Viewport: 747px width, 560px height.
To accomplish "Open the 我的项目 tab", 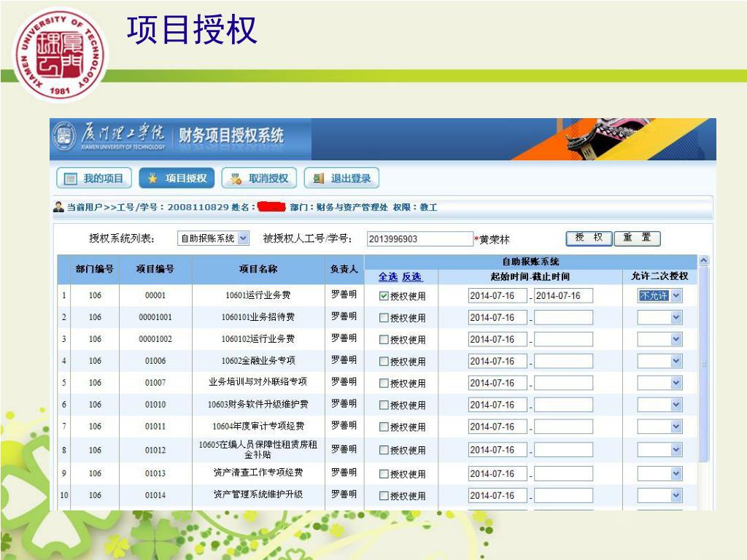I will coord(93,179).
